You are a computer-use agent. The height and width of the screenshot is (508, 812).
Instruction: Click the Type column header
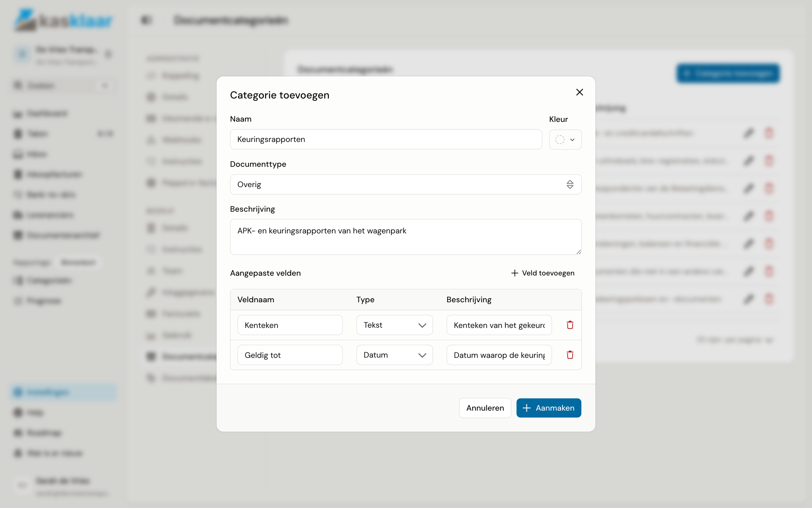coord(365,300)
